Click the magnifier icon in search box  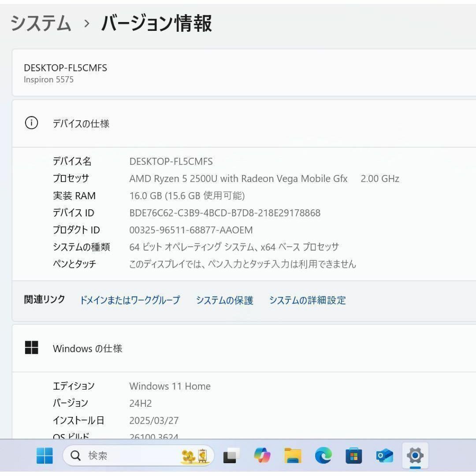click(x=75, y=455)
